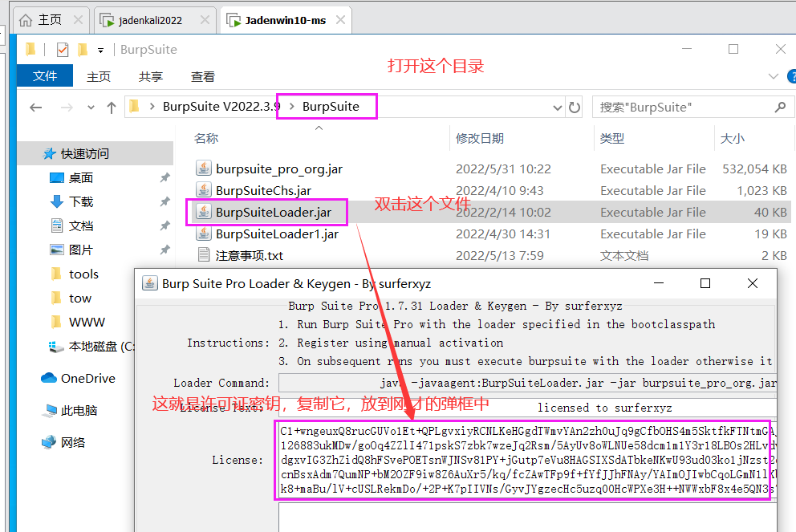
Task: Sort files by 修改日期 column
Action: 479,138
